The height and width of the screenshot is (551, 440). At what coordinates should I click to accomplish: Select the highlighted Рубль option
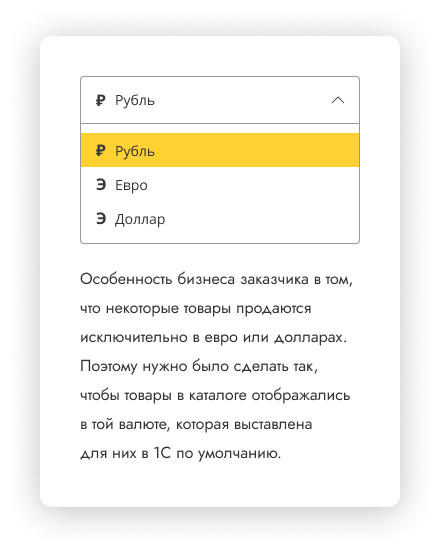(x=220, y=150)
